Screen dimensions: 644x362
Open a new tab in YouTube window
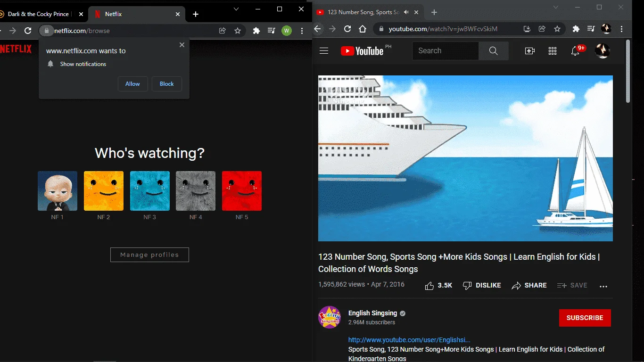tap(434, 12)
